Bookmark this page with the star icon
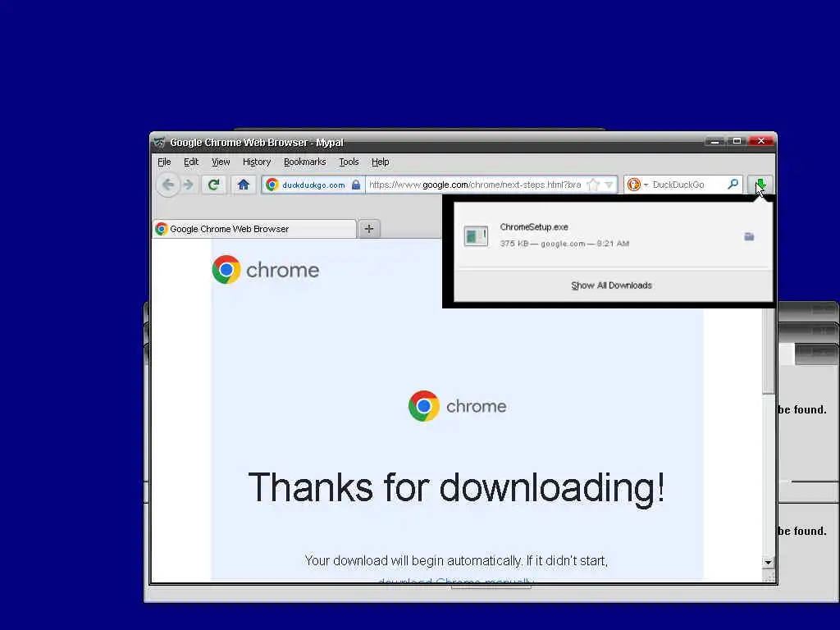The width and height of the screenshot is (840, 630). [x=593, y=185]
